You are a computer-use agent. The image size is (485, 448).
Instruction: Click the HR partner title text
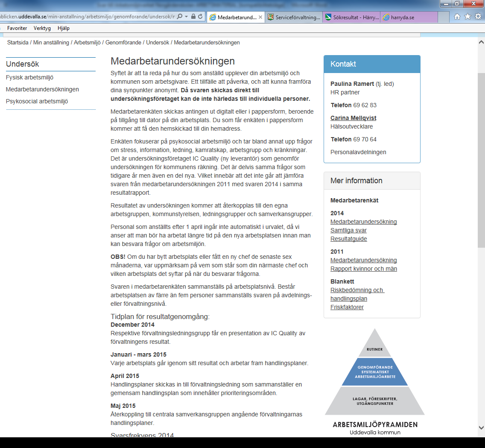pyautogui.click(x=345, y=93)
